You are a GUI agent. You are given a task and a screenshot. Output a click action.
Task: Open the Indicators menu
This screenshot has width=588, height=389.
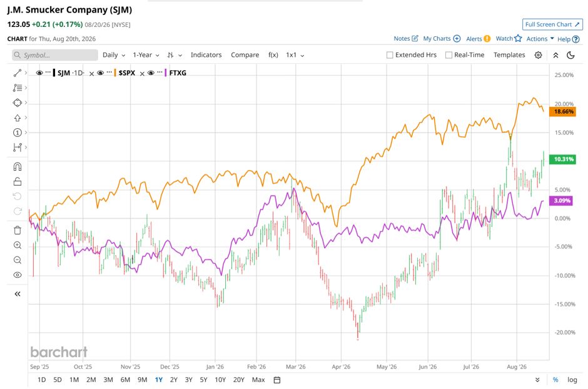tap(206, 55)
